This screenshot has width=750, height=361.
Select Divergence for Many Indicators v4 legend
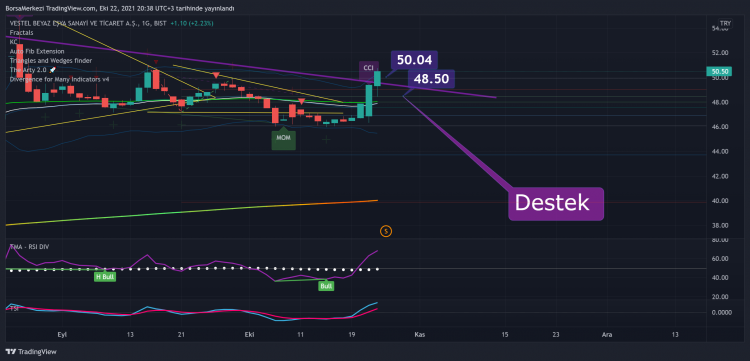(59, 79)
